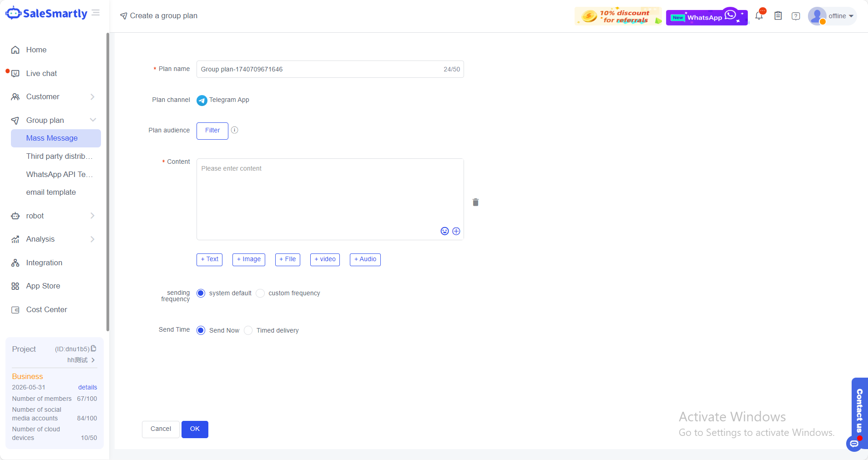This screenshot has height=460, width=868.
Task: Open the clipboard task list icon
Action: pos(778,16)
